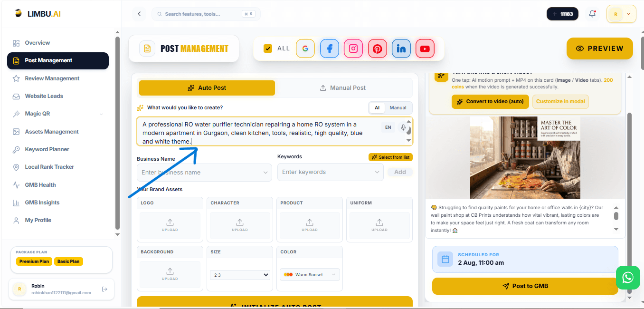Select the Facebook platform icon

[330, 48]
